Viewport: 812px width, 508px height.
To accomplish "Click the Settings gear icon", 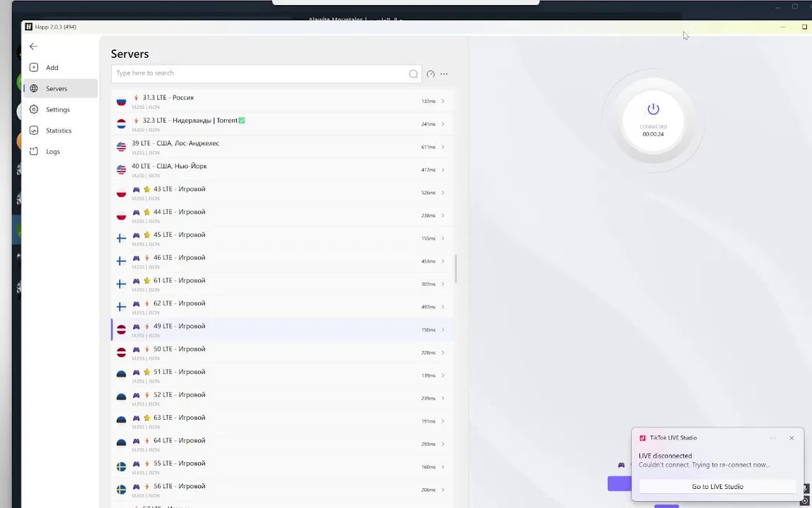I will pyautogui.click(x=34, y=109).
